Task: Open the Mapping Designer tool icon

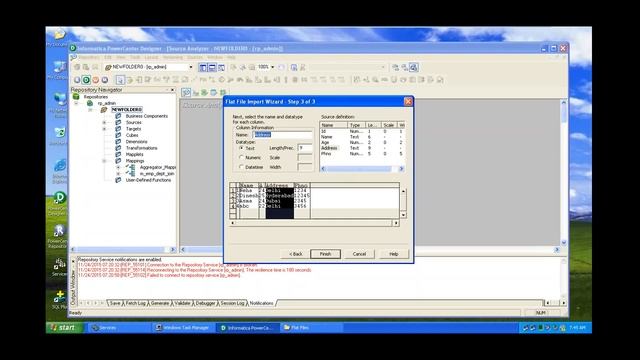Action: pos(223,93)
